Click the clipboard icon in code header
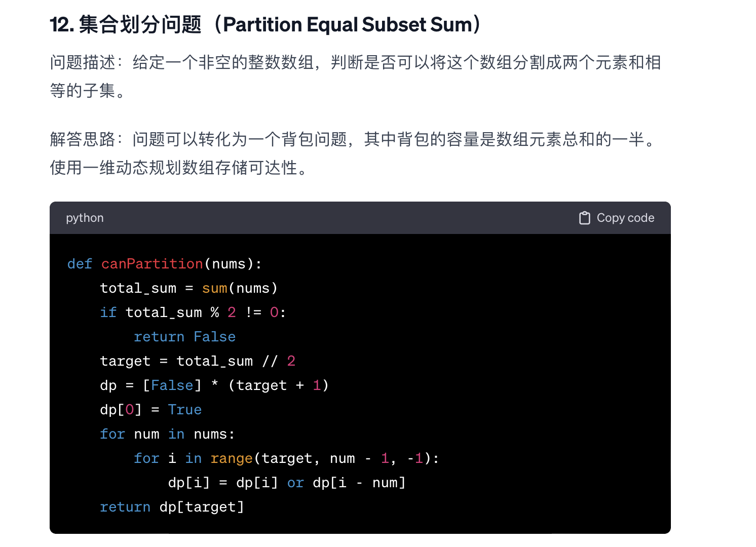The image size is (756, 547). pyautogui.click(x=585, y=218)
